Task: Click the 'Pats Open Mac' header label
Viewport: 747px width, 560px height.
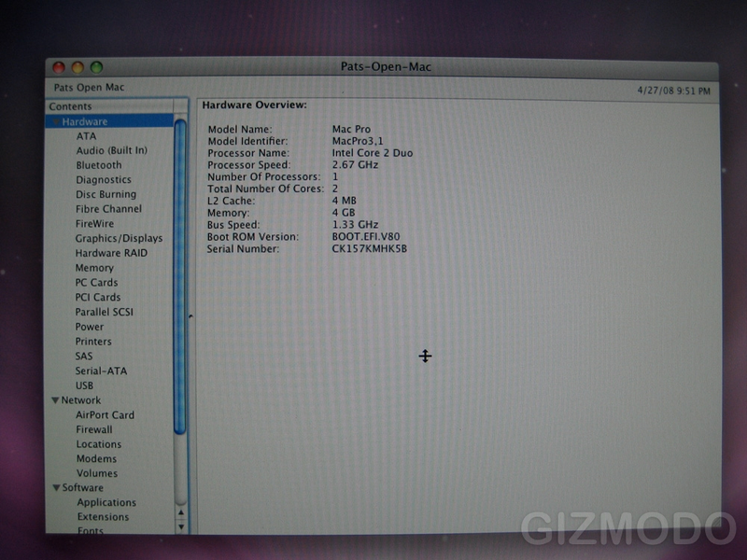Action: click(x=89, y=88)
